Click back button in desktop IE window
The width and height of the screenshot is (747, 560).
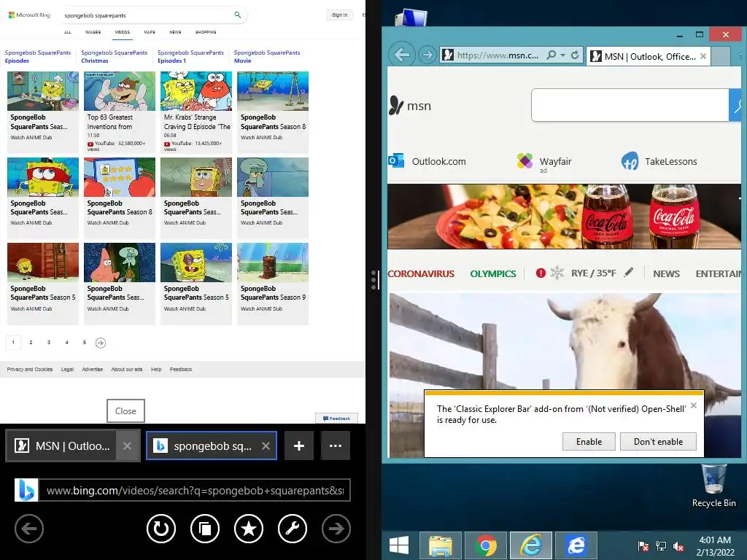pyautogui.click(x=402, y=55)
